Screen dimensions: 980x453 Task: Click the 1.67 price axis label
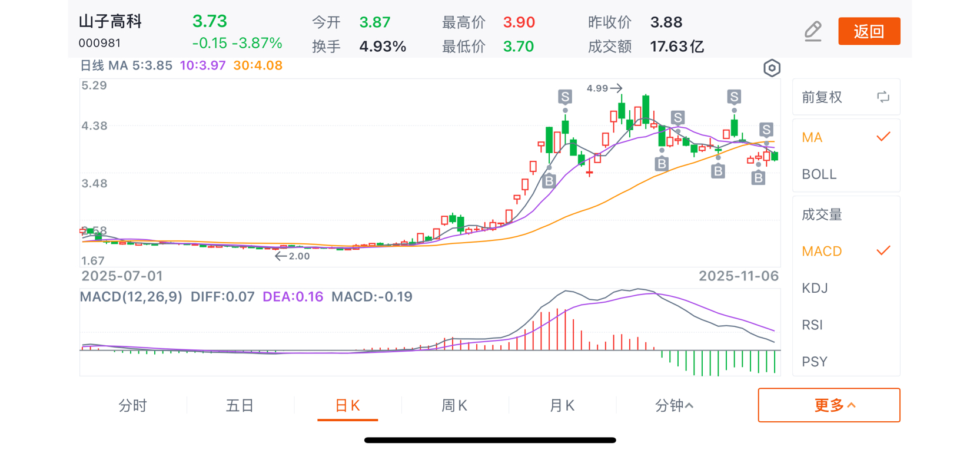[x=93, y=261]
